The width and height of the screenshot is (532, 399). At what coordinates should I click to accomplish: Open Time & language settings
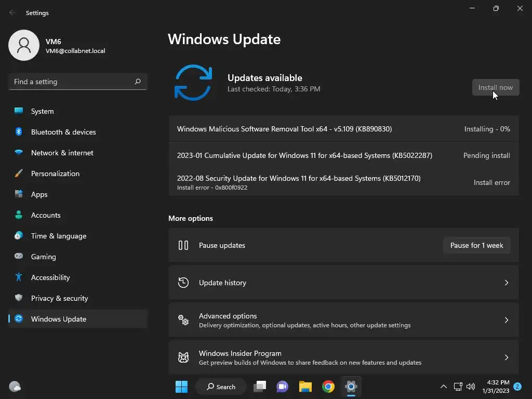coord(78,236)
